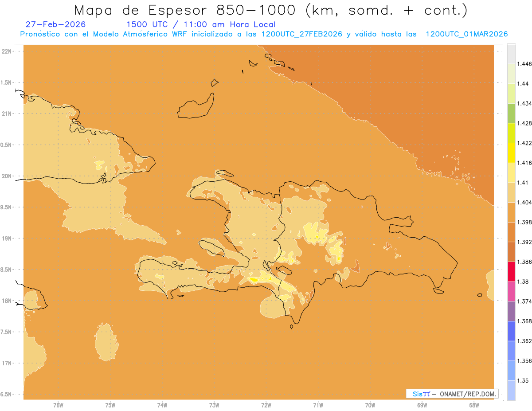Click the legend value '1.428'
Image resolution: width=532 pixels, height=411 pixels.
pos(524,123)
